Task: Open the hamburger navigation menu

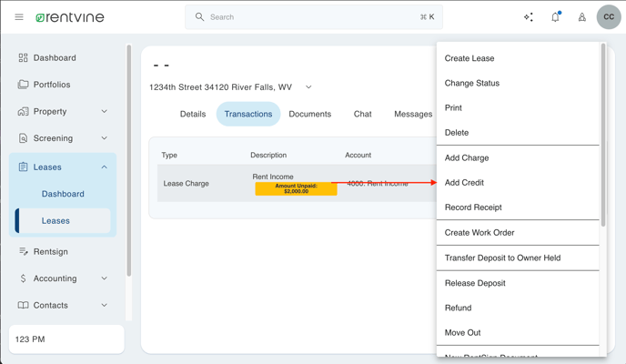Action: point(19,17)
